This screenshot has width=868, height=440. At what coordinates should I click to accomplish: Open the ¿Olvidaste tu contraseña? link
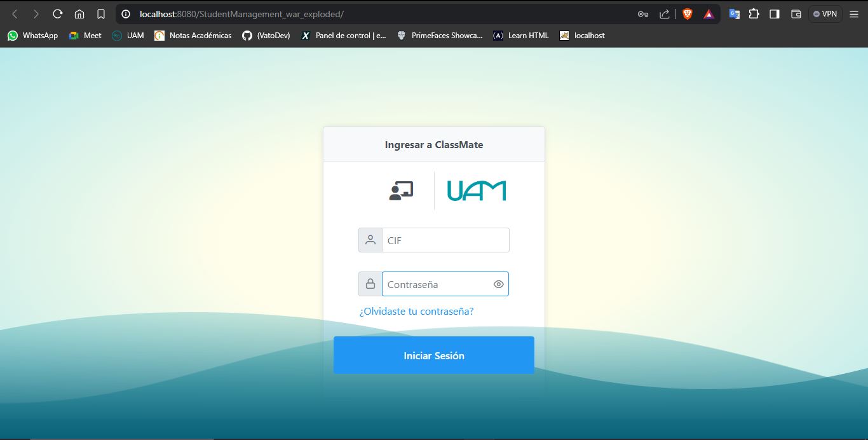416,312
